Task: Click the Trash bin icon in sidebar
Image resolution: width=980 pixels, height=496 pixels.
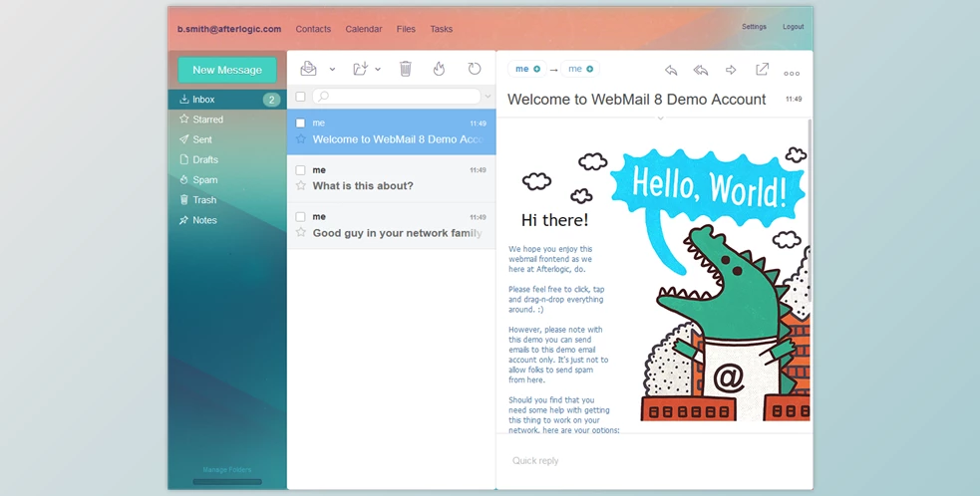Action: [x=183, y=200]
